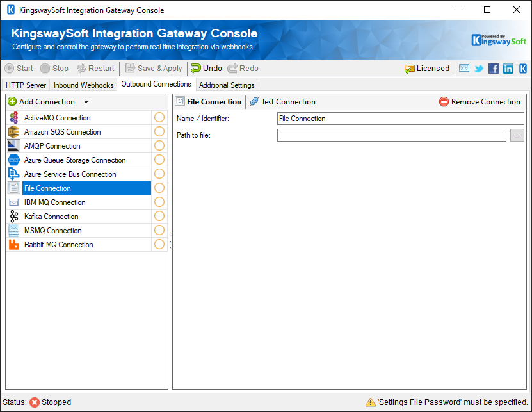Click the Settings File Password warning message

point(453,402)
